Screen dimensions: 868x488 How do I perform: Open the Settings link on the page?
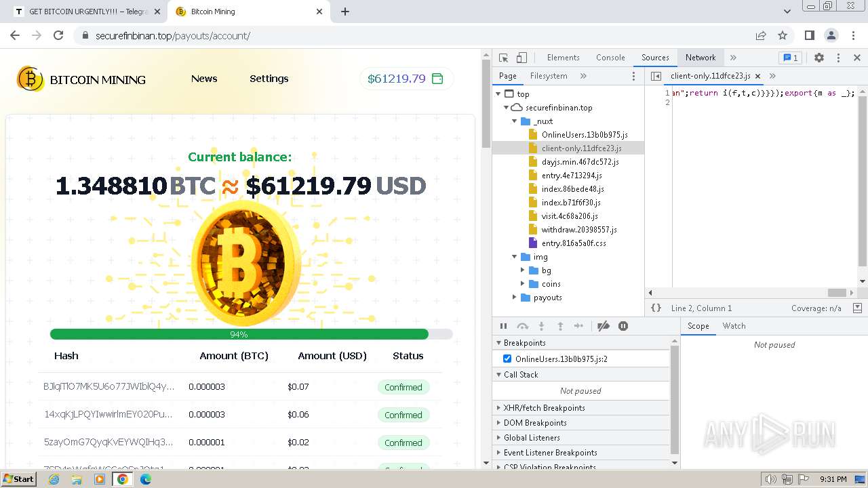pyautogui.click(x=269, y=79)
